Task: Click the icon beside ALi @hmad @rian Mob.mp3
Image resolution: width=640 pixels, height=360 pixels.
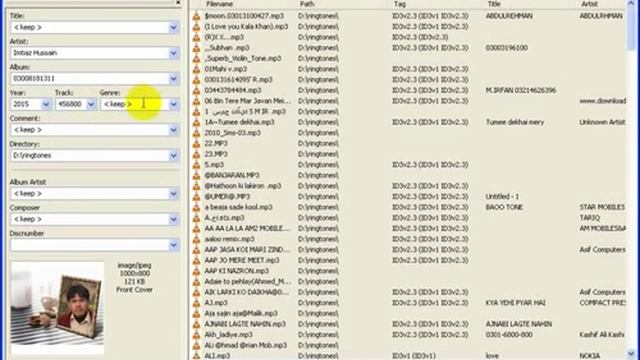Action: pos(196,345)
